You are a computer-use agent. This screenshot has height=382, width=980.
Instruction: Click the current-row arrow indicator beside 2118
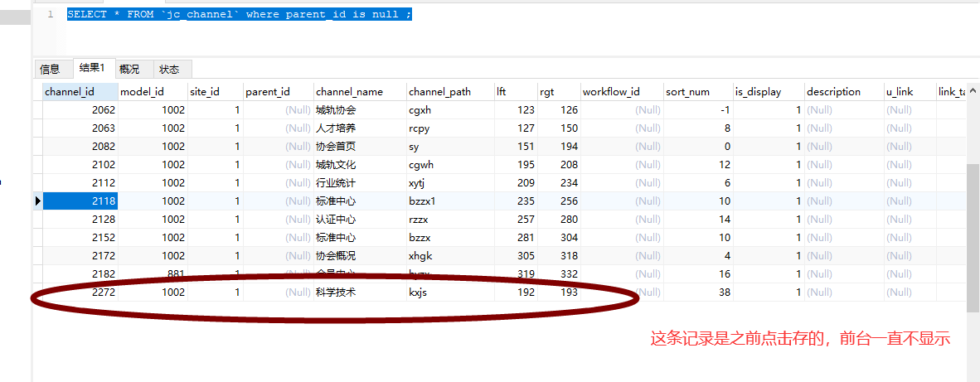click(37, 201)
